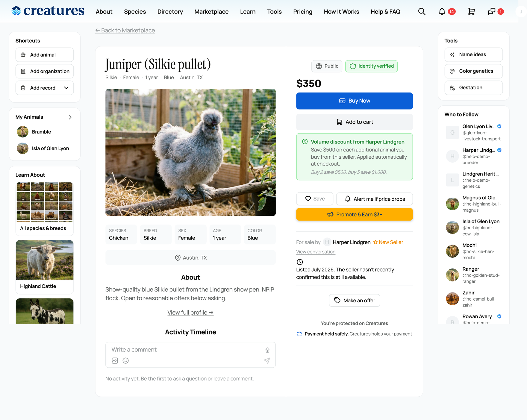Open the donkey photo card in Learn About
The height and width of the screenshot is (420, 527).
tap(45, 311)
